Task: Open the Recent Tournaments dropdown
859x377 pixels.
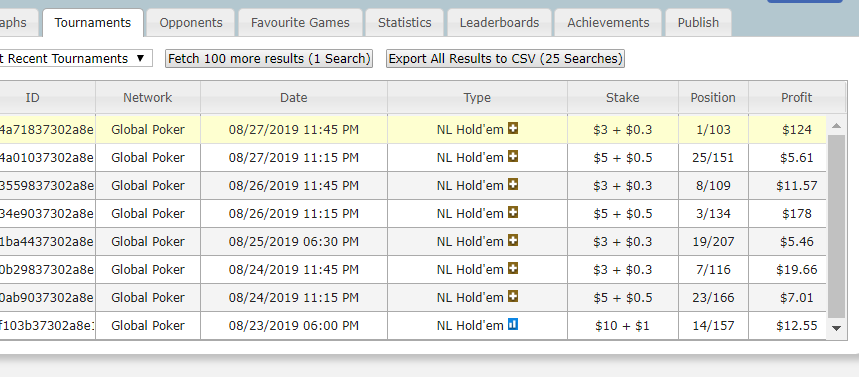Action: 75,59
